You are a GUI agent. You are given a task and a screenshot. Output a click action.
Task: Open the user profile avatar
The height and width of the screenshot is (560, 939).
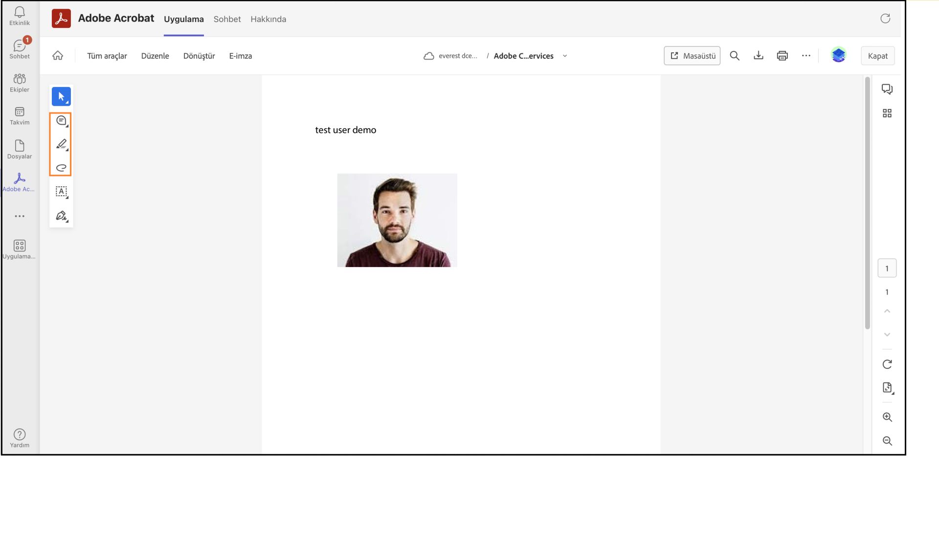coord(839,55)
